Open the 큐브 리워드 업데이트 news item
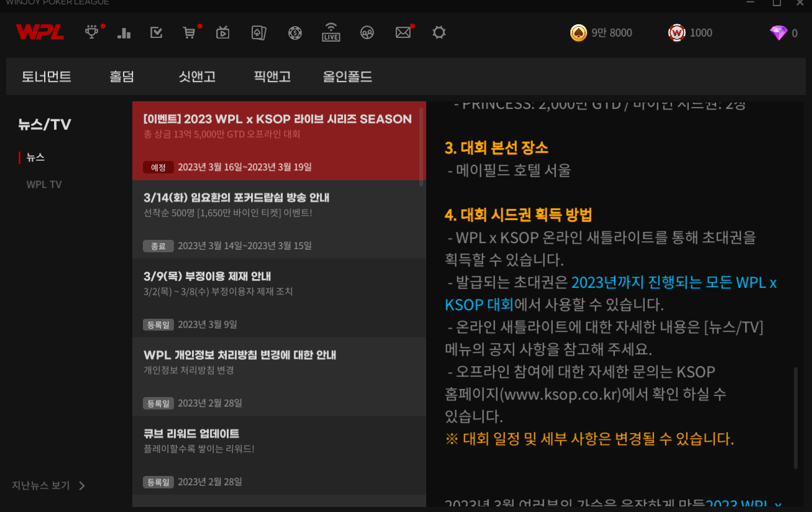 pos(279,455)
